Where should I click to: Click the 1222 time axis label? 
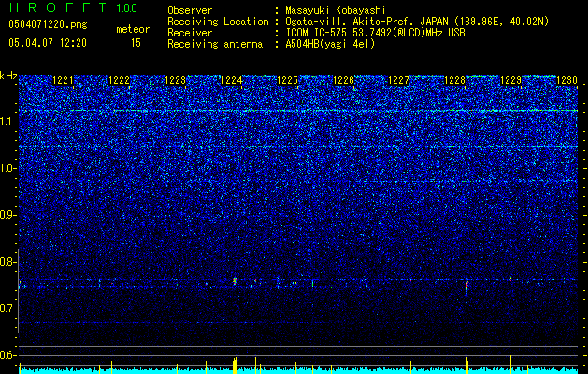120,80
